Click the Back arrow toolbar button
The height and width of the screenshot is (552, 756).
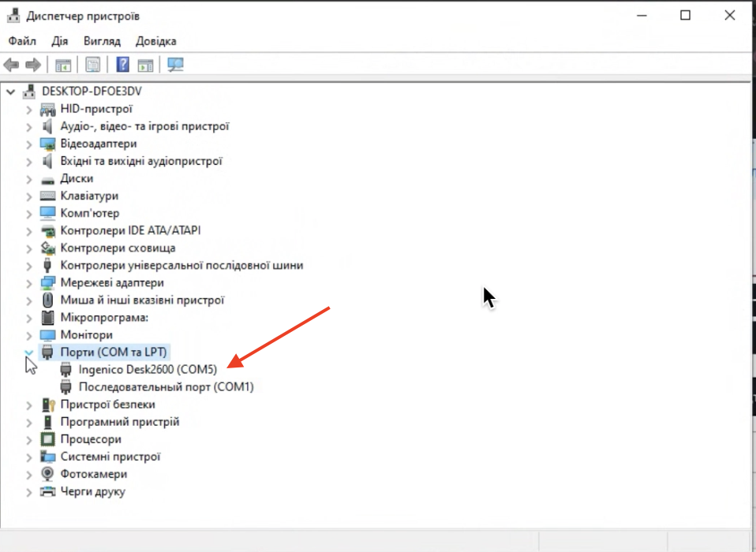(12, 65)
